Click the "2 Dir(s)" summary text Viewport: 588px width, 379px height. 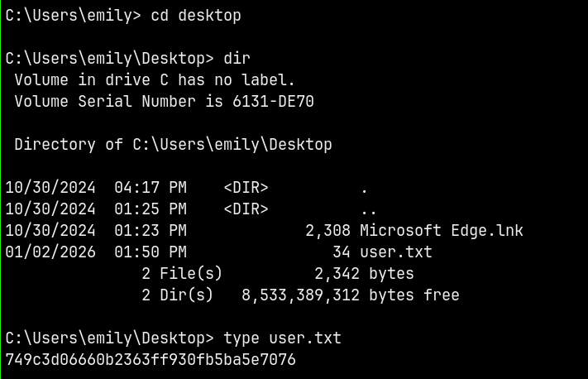point(177,295)
